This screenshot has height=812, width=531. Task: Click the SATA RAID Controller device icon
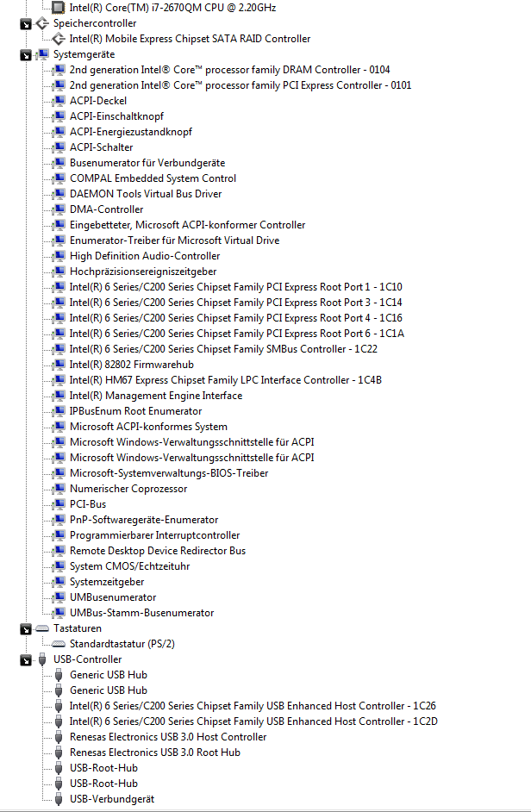[x=58, y=39]
